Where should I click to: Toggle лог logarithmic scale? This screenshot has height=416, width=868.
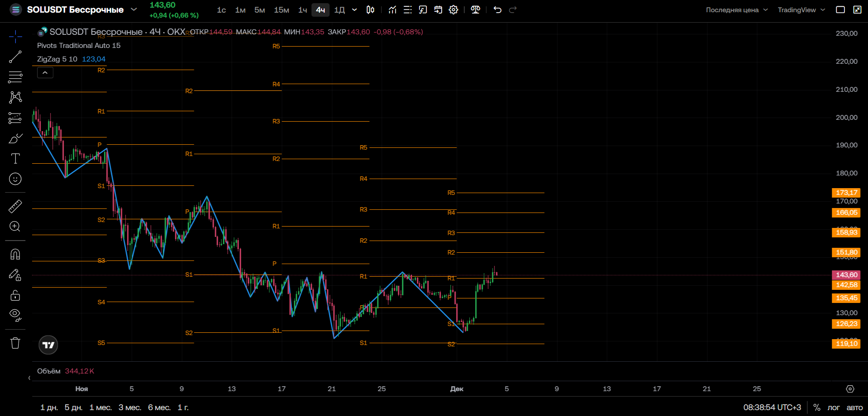[834, 407]
